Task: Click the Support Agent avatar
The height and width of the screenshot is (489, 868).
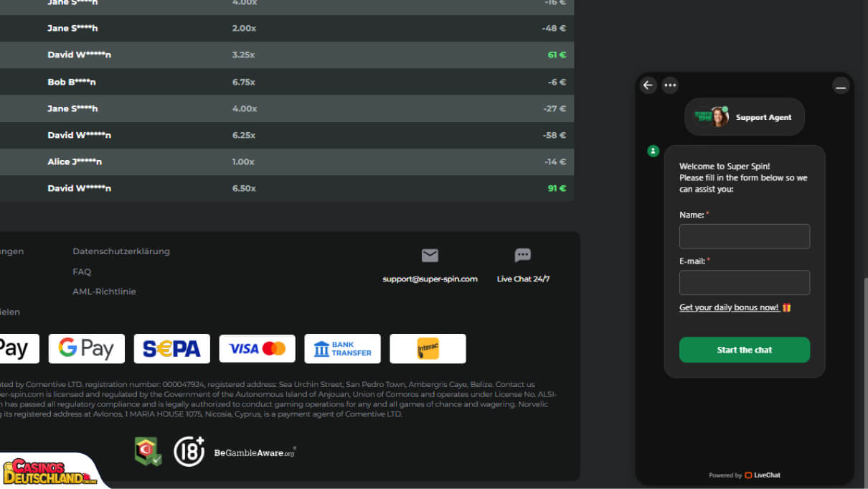Action: pyautogui.click(x=720, y=117)
